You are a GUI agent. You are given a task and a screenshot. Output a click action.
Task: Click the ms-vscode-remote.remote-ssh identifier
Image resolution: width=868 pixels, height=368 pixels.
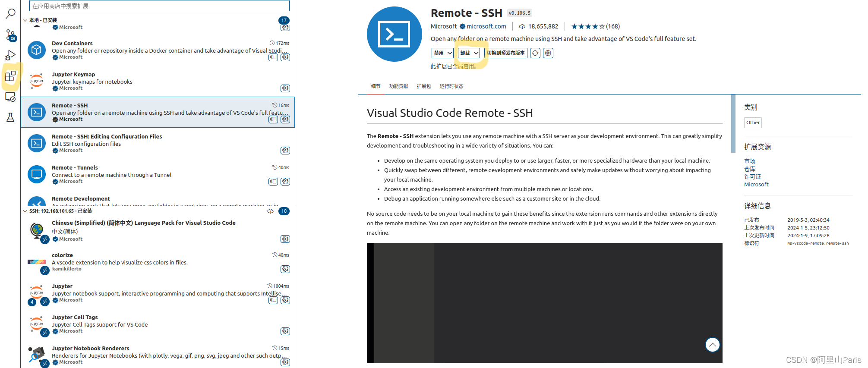(x=818, y=243)
